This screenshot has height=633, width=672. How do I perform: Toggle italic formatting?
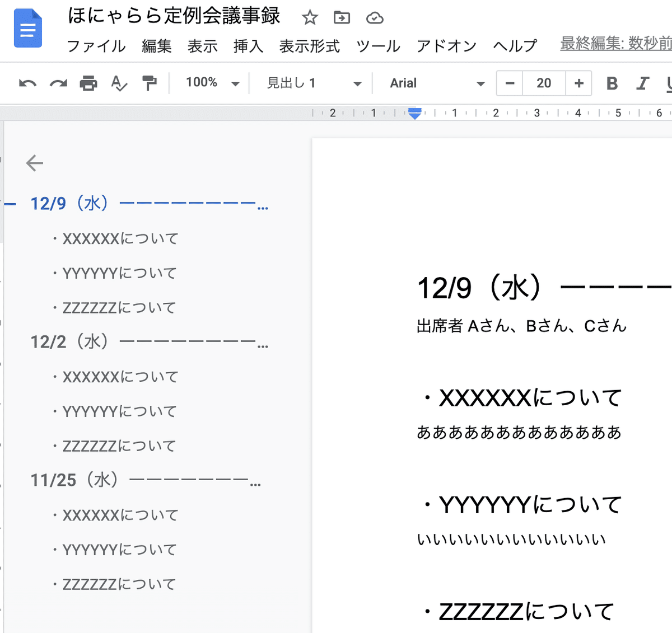pos(642,82)
